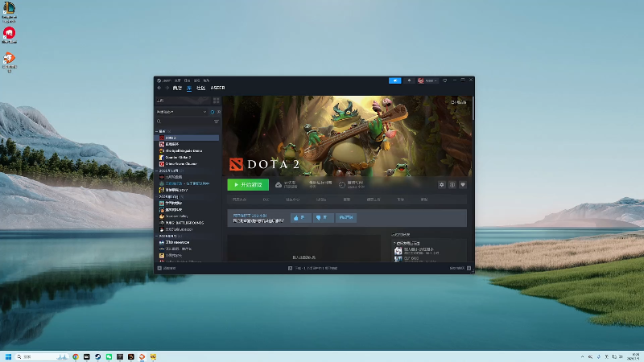
Task: Toggle the collections grid view icon
Action: 216,101
